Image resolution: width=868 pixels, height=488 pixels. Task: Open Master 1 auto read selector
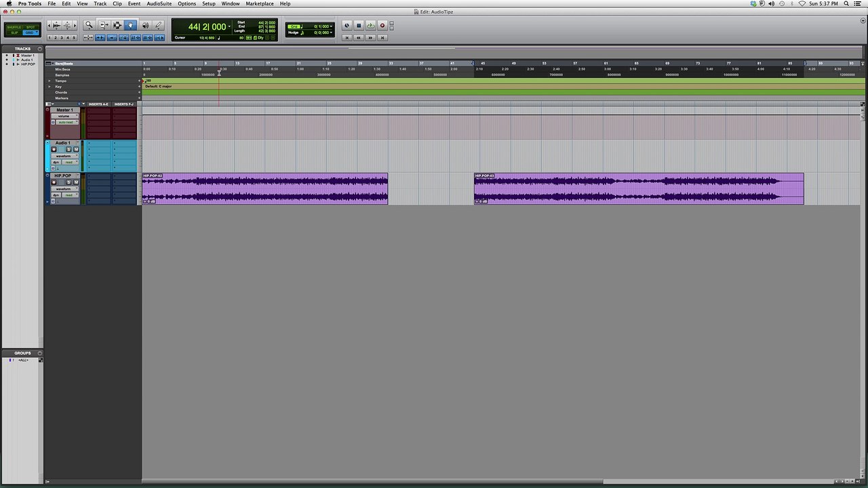pos(67,122)
